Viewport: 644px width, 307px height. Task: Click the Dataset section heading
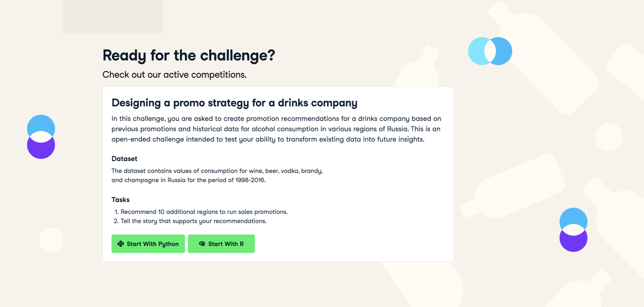click(x=124, y=159)
